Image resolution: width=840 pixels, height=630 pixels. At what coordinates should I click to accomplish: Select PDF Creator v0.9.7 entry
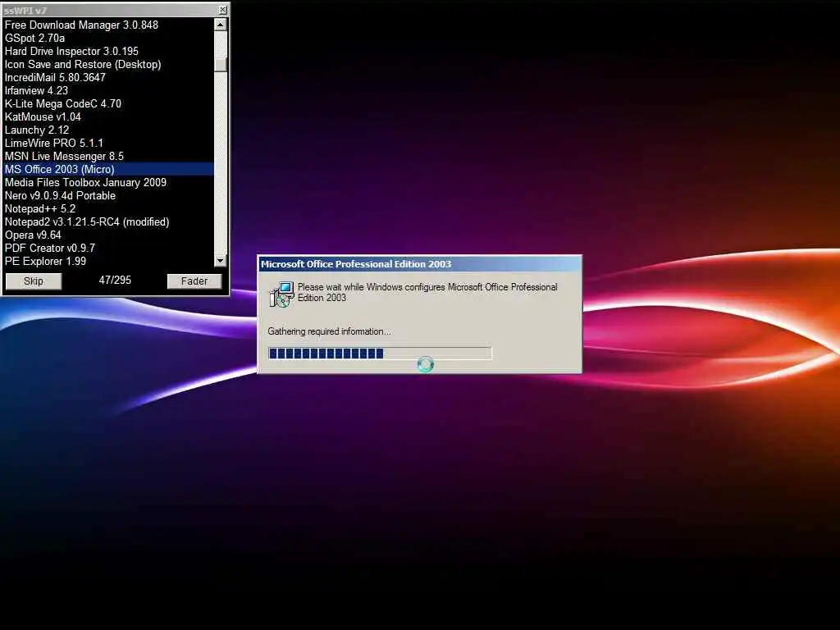pos(108,248)
